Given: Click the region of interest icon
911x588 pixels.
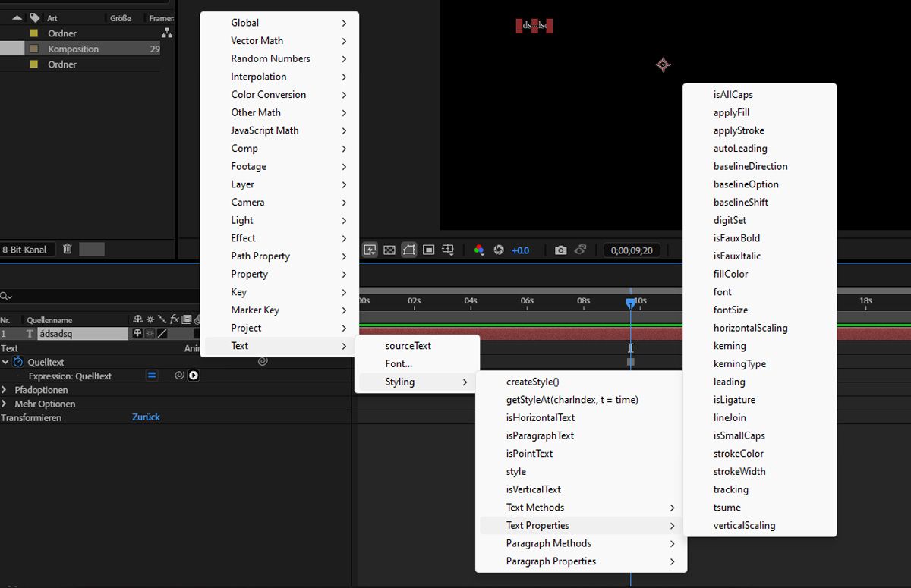Looking at the screenshot, I should [429, 250].
